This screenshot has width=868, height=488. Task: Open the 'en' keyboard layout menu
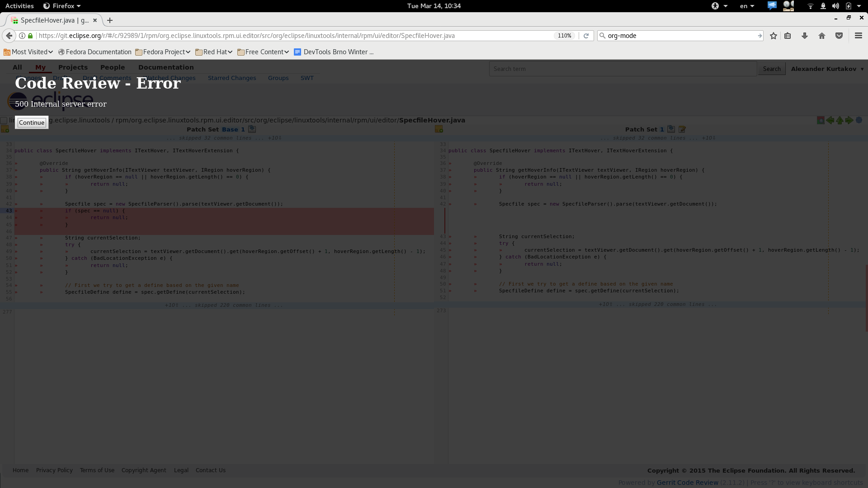747,6
